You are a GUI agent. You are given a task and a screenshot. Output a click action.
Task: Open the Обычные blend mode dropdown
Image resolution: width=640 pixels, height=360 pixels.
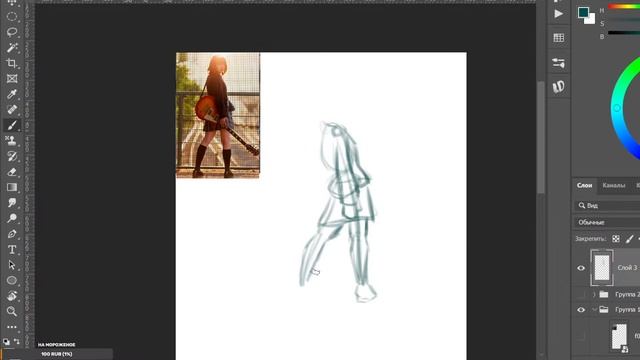(607, 222)
